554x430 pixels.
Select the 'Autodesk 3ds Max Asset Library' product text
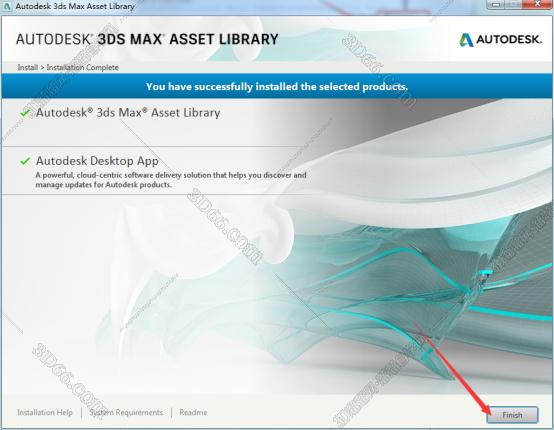[128, 113]
